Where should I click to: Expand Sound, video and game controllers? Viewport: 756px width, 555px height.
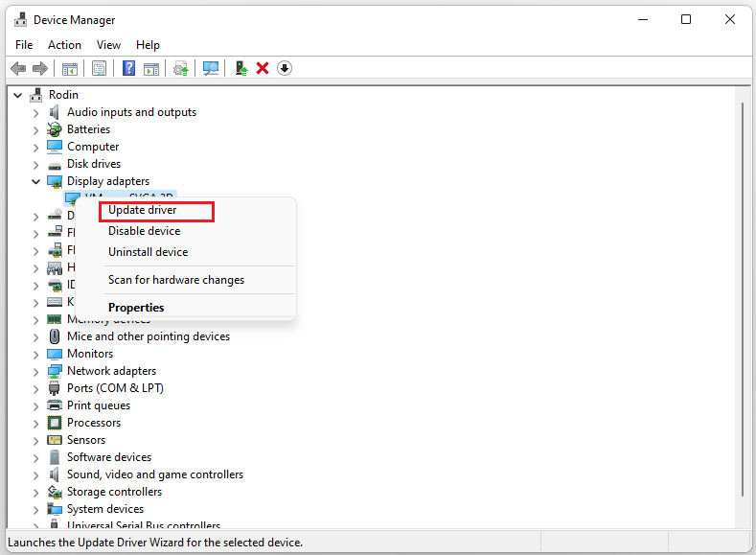pos(36,474)
